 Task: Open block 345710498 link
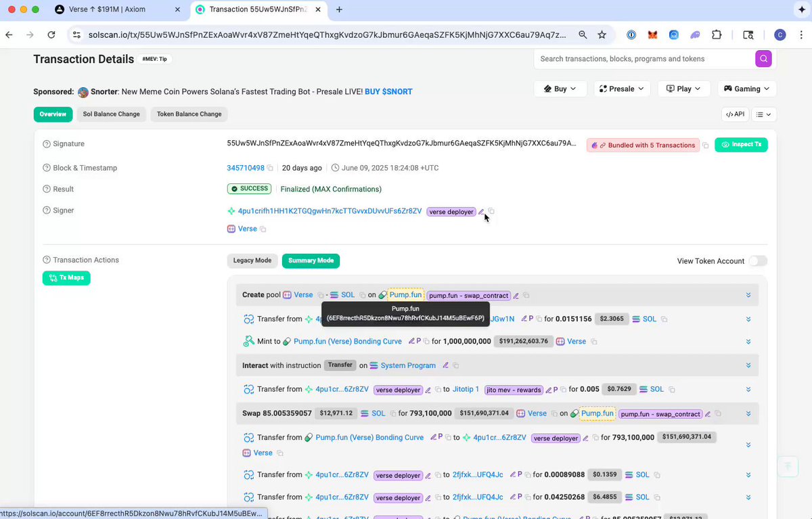coord(245,168)
